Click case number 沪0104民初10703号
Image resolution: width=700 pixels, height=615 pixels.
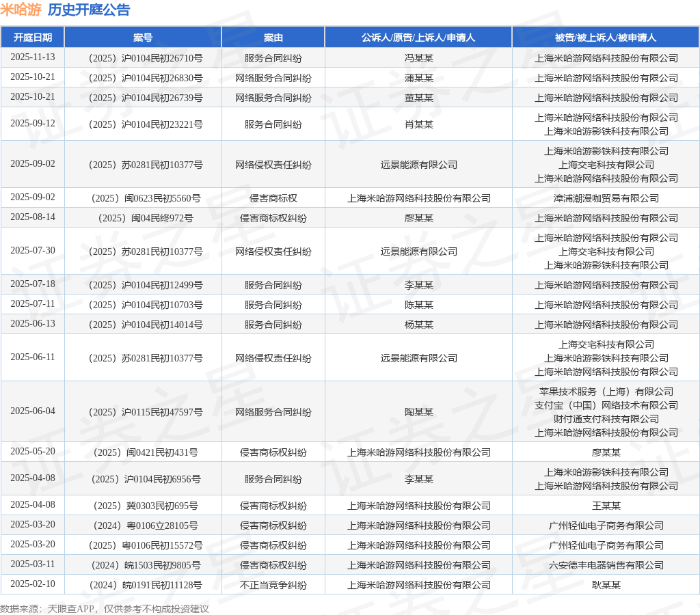tap(146, 305)
